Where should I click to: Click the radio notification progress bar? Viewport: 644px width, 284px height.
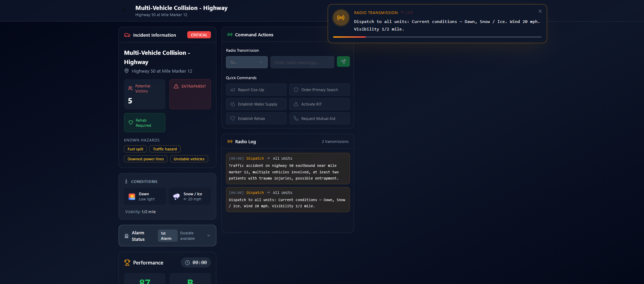(x=437, y=37)
